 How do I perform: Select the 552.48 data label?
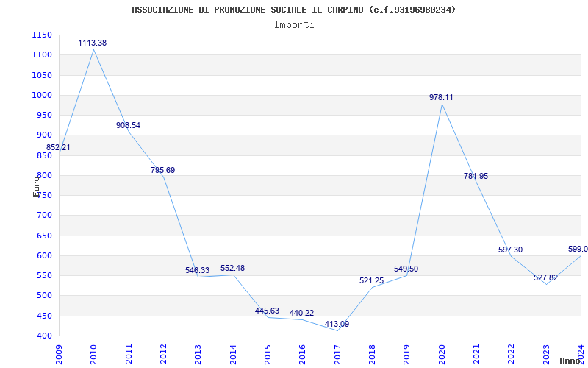(232, 269)
